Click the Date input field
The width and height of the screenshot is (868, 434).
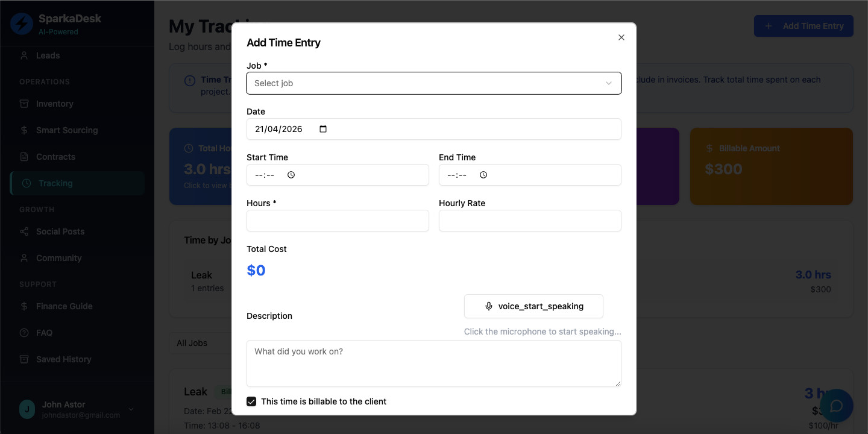434,129
